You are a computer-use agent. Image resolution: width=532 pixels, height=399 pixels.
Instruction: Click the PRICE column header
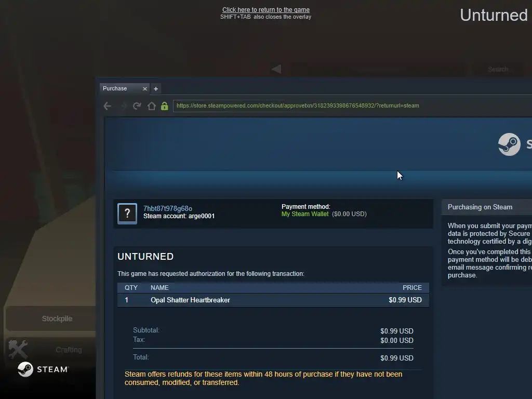(412, 288)
